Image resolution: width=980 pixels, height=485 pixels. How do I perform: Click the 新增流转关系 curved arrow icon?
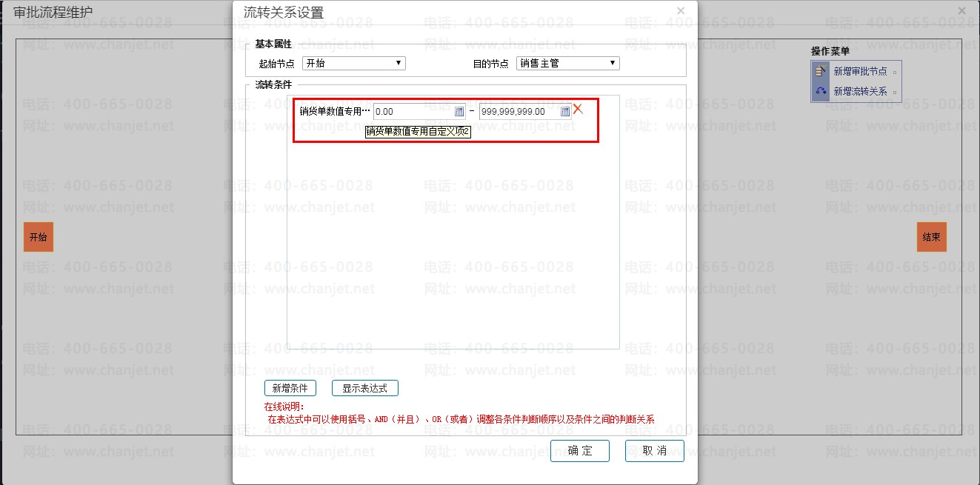821,90
